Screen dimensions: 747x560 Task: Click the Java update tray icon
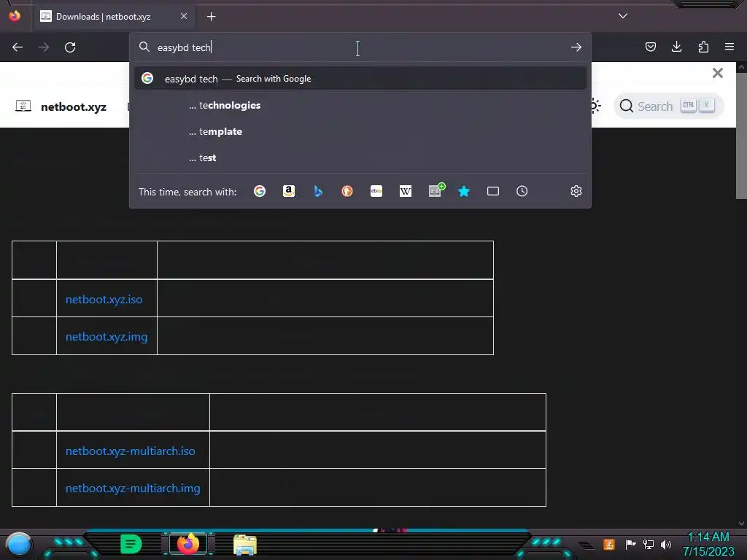pos(609,544)
